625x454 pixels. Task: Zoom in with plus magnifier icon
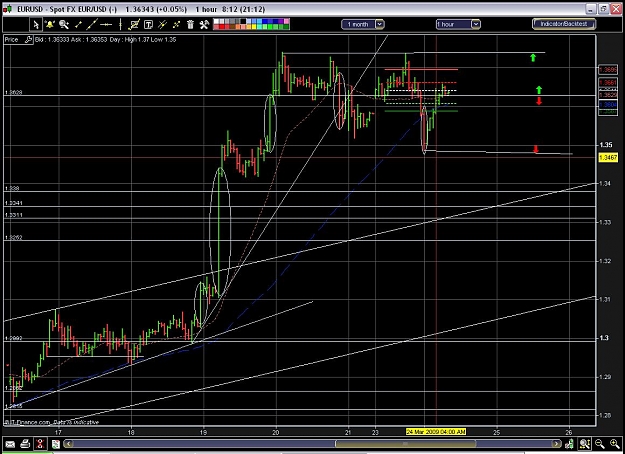(x=615, y=444)
